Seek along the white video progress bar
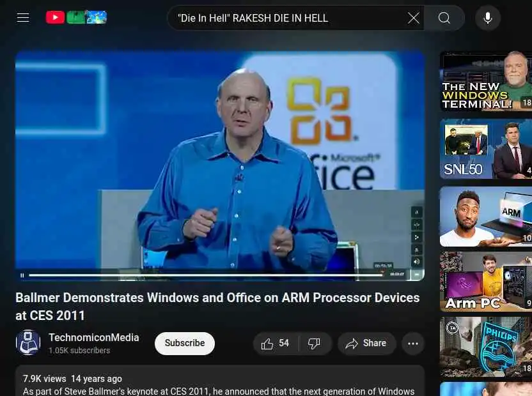The height and width of the screenshot is (396, 532). (206, 275)
